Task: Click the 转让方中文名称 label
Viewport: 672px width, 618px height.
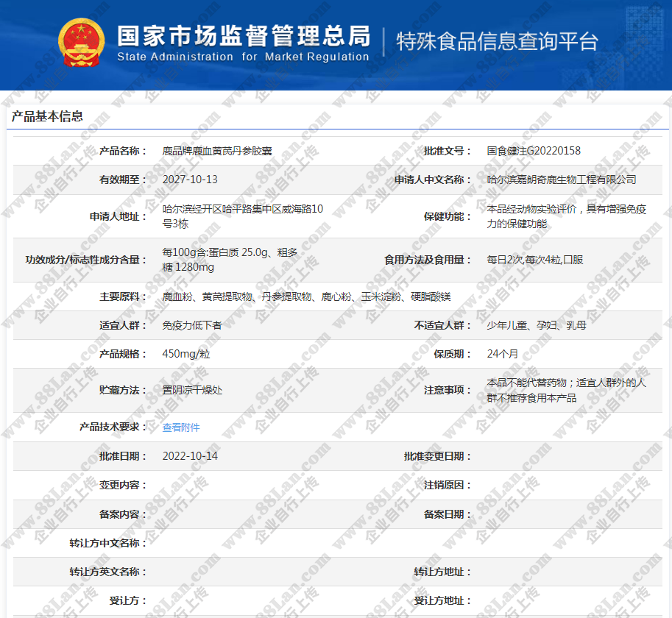Action: 108,543
